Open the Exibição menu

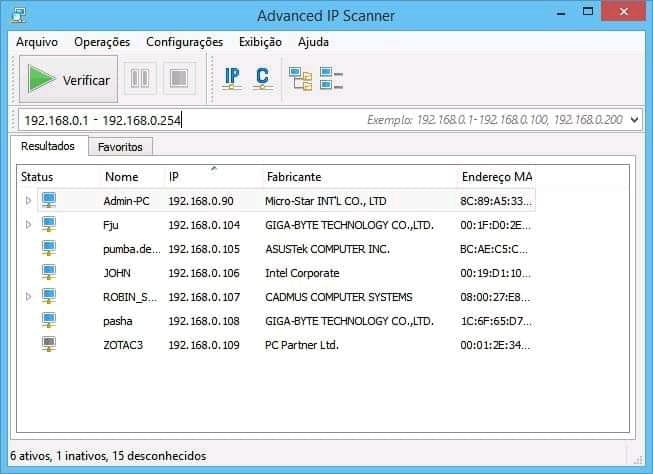(x=260, y=42)
